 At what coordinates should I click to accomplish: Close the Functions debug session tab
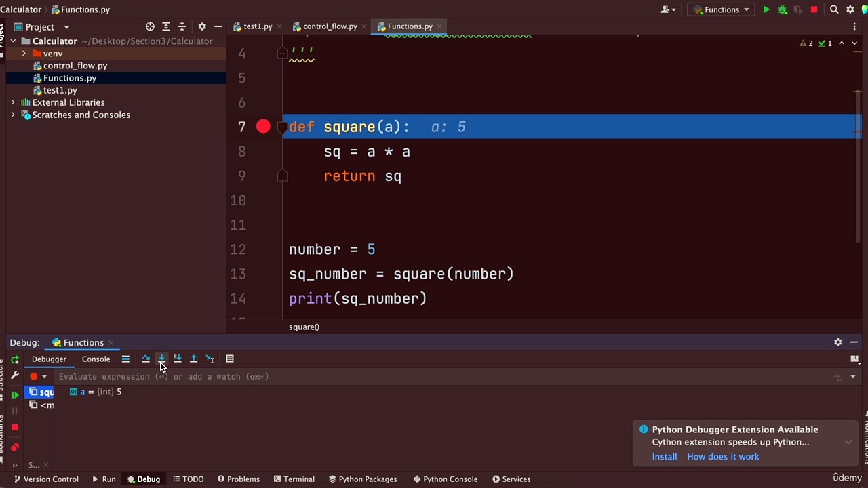111,342
